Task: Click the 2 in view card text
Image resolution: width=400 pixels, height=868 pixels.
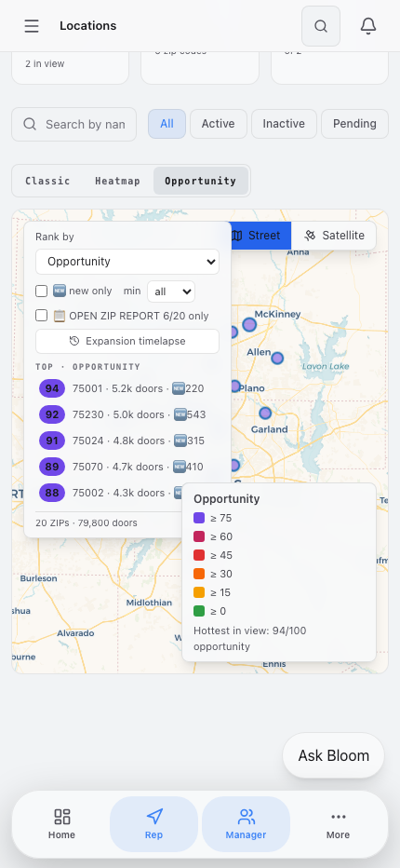Action: [45, 63]
